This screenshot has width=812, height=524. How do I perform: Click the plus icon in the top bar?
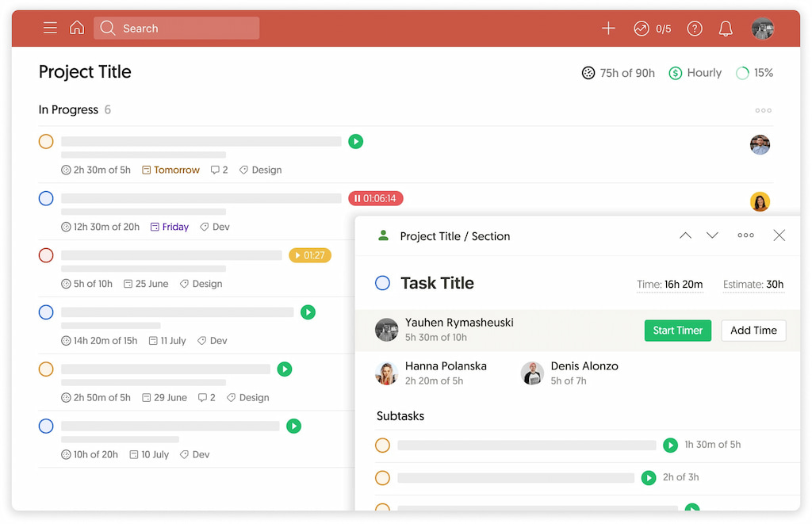click(608, 28)
